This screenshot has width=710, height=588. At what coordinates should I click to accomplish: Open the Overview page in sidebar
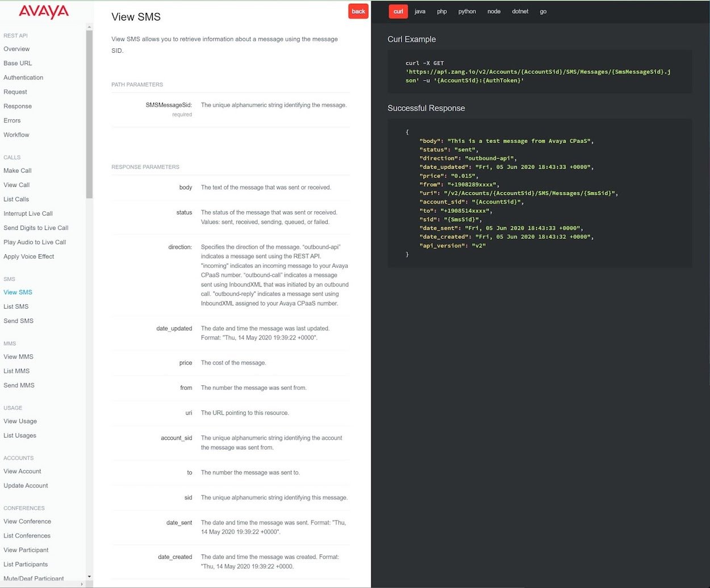click(16, 49)
